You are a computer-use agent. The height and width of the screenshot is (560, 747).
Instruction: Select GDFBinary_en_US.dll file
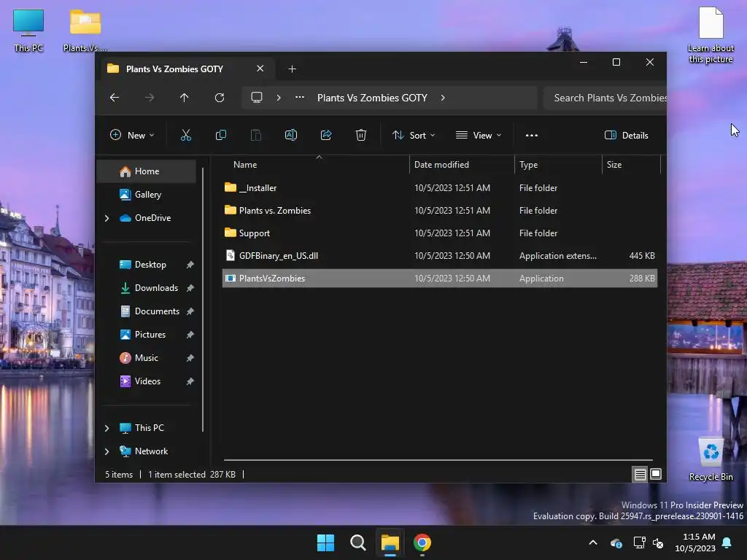pyautogui.click(x=440, y=256)
